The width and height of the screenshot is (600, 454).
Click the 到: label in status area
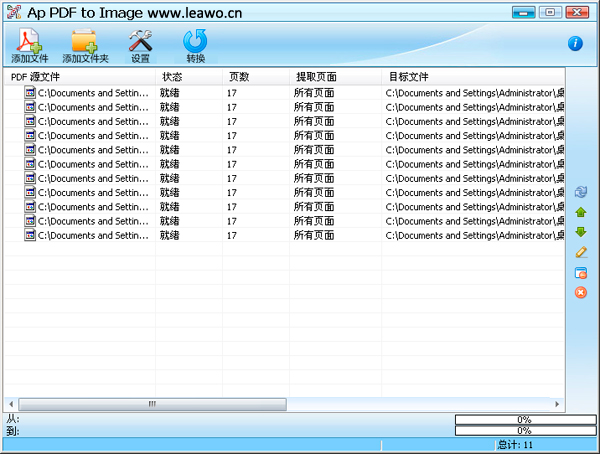[13, 431]
